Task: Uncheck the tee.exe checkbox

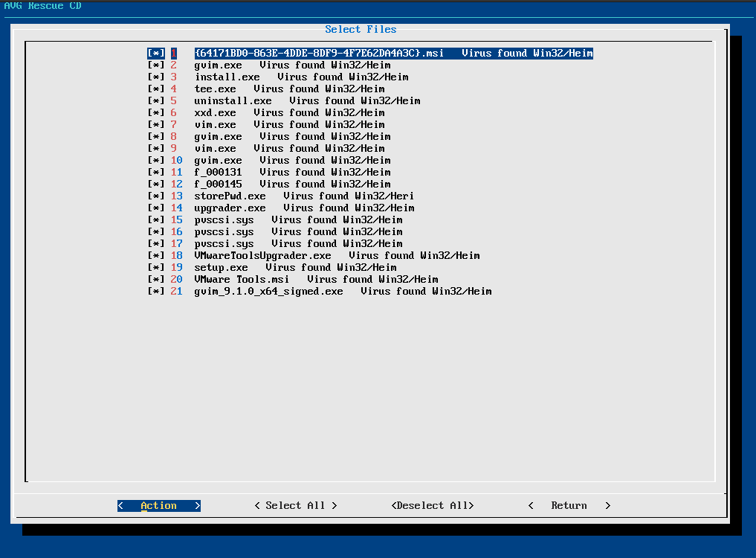Action: point(155,89)
